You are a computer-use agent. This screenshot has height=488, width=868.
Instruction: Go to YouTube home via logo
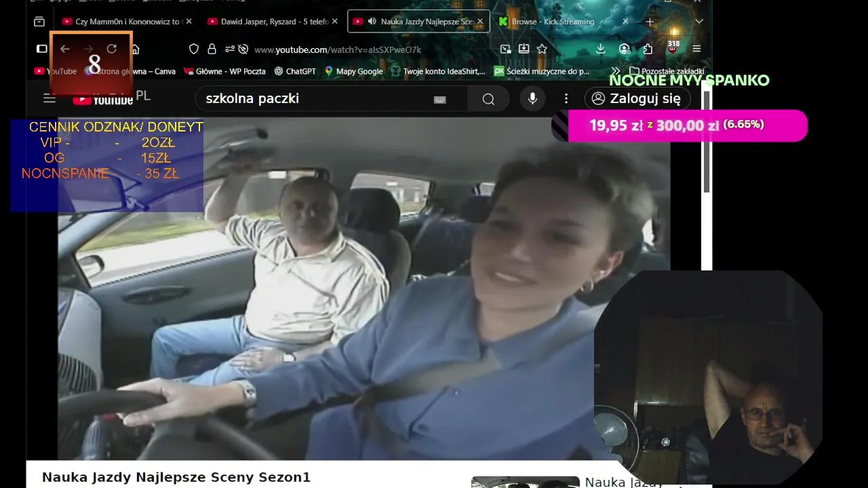tap(103, 99)
